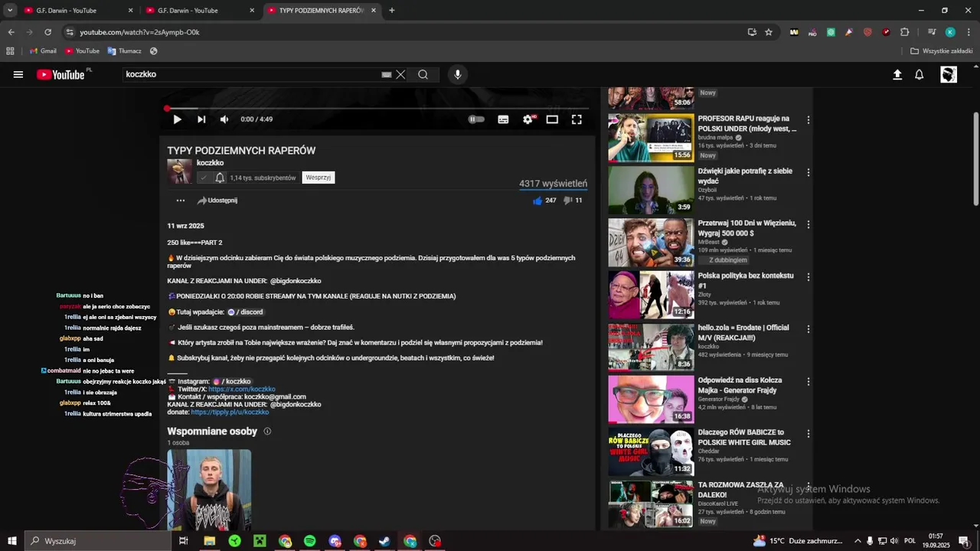Open the Chrome extensions puzzle icon
Viewport: 980px width, 551px height.
pos(904,32)
